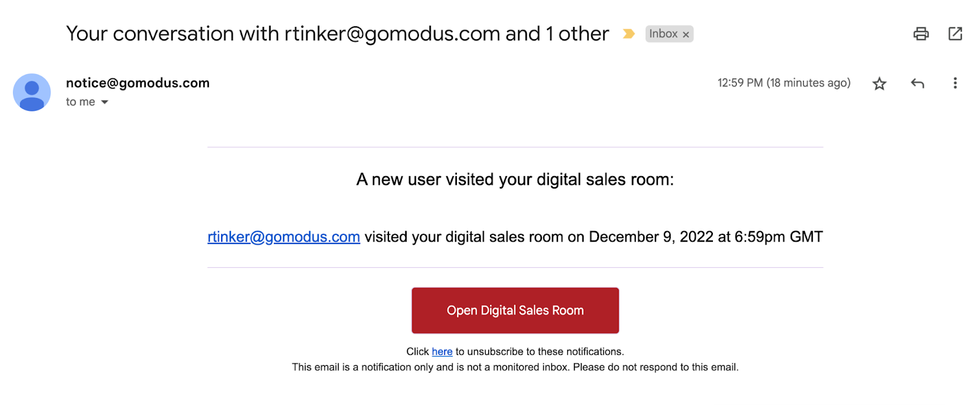This screenshot has height=405, width=980.
Task: Toggle the yellow importance marker
Action: 628,34
